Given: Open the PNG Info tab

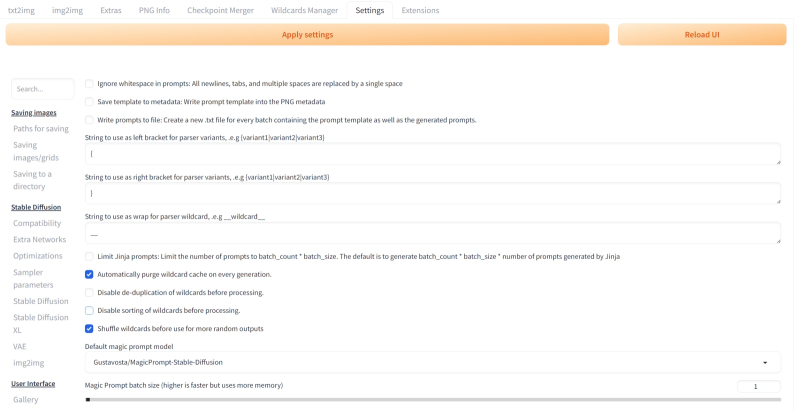Looking at the screenshot, I should (x=154, y=10).
